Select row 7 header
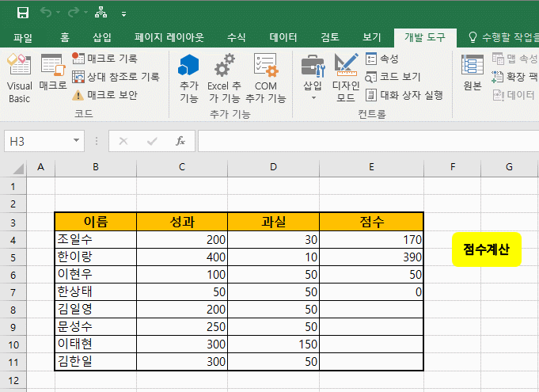 [13, 292]
